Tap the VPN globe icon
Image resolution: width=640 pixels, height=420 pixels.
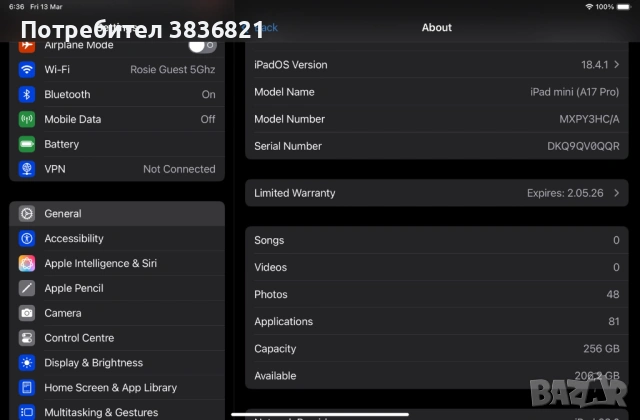point(27,169)
